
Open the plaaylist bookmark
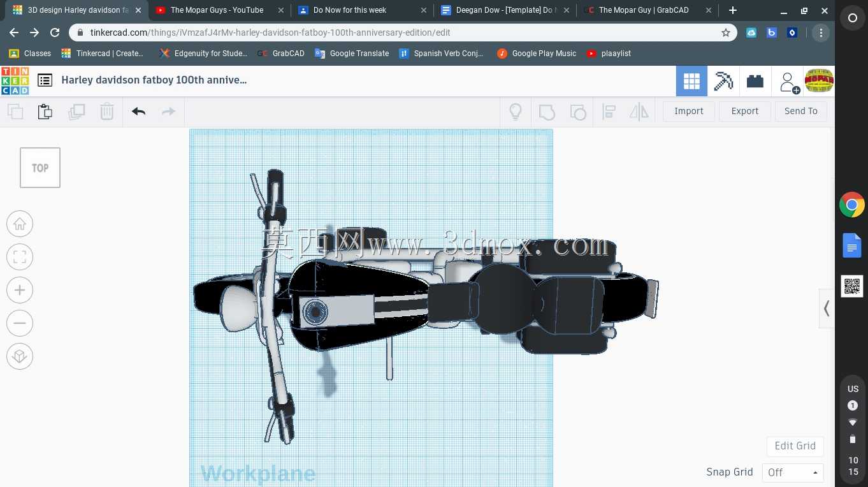pyautogui.click(x=609, y=54)
